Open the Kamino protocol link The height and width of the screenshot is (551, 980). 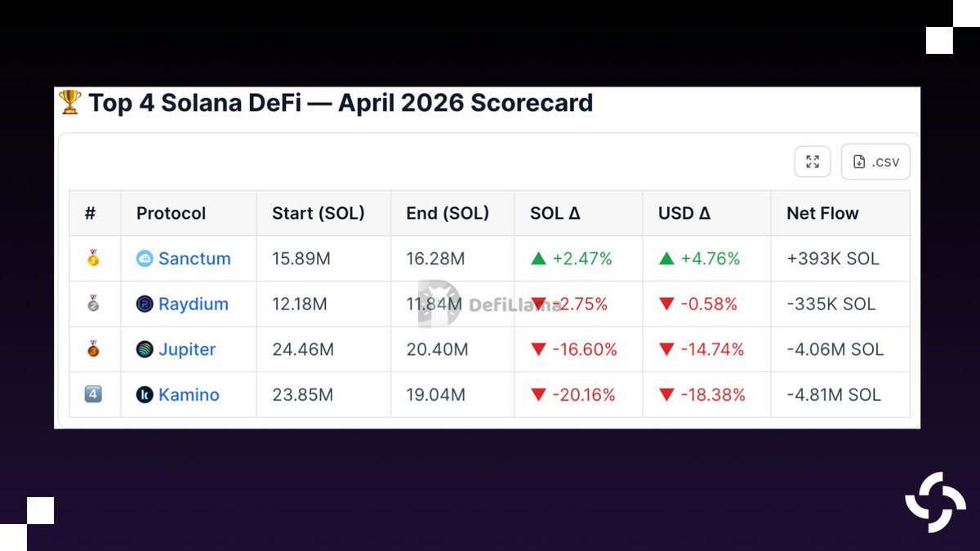pos(189,395)
